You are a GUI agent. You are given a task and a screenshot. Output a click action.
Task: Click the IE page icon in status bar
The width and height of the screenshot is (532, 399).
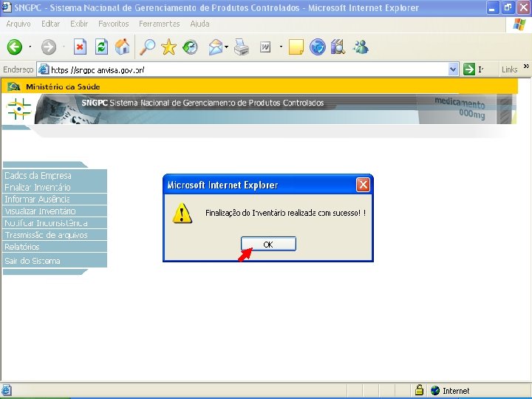click(x=7, y=390)
